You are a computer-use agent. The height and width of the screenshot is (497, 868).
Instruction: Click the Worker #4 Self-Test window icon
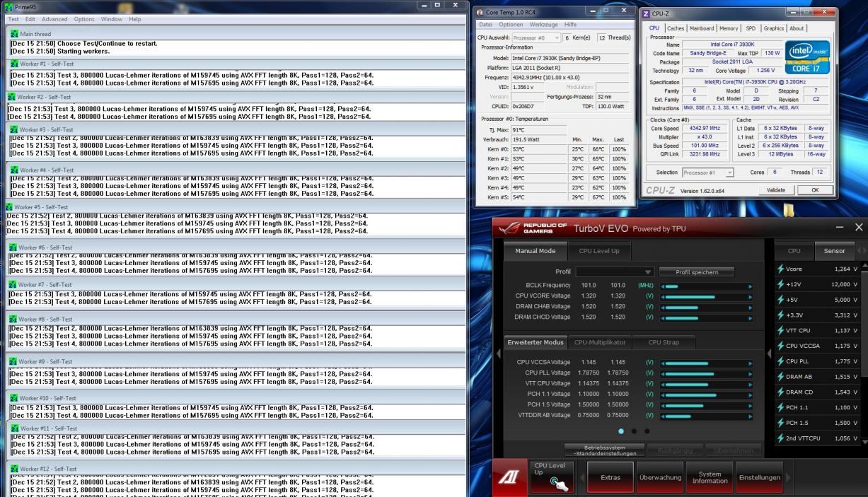(x=15, y=170)
